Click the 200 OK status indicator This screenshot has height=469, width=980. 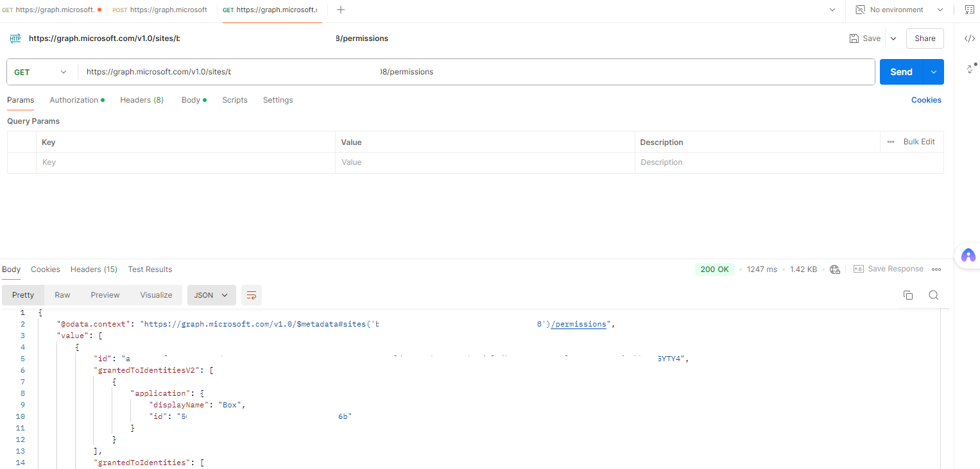714,269
